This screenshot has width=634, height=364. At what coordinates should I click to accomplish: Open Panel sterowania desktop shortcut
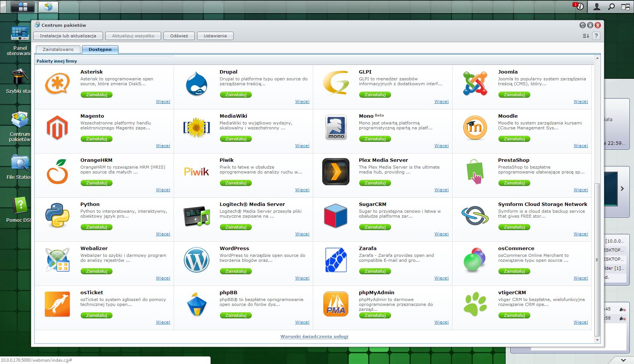pos(20,41)
